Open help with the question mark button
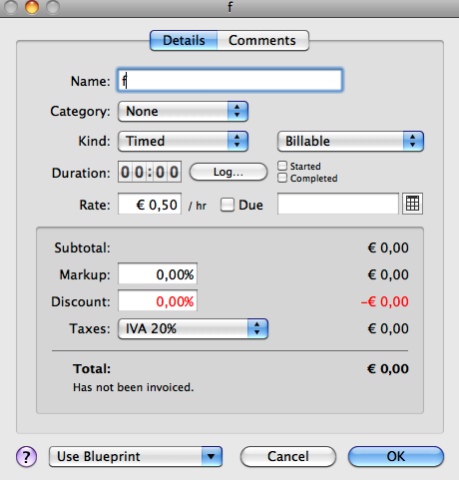The width and height of the screenshot is (459, 480). 26,456
